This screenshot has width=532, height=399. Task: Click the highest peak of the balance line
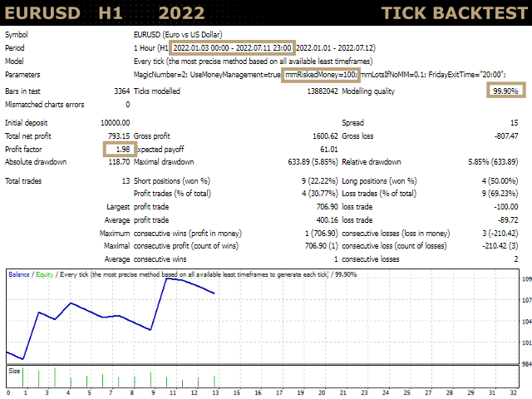pos(167,278)
